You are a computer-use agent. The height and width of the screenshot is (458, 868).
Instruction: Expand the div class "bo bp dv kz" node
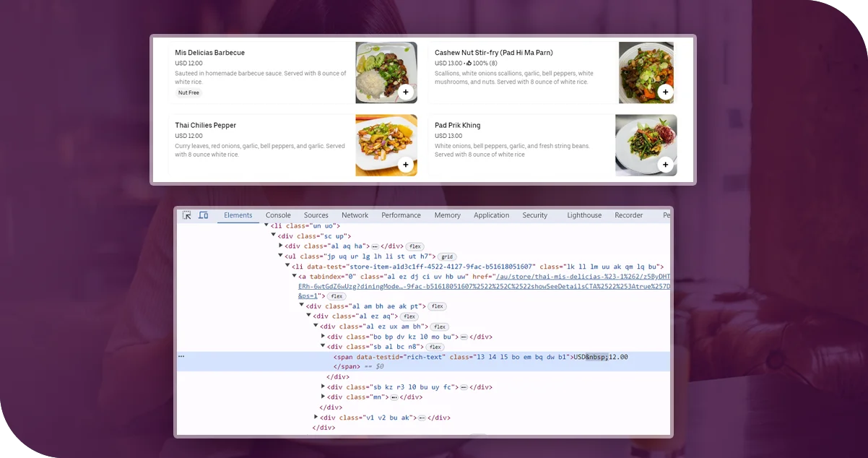(x=324, y=337)
